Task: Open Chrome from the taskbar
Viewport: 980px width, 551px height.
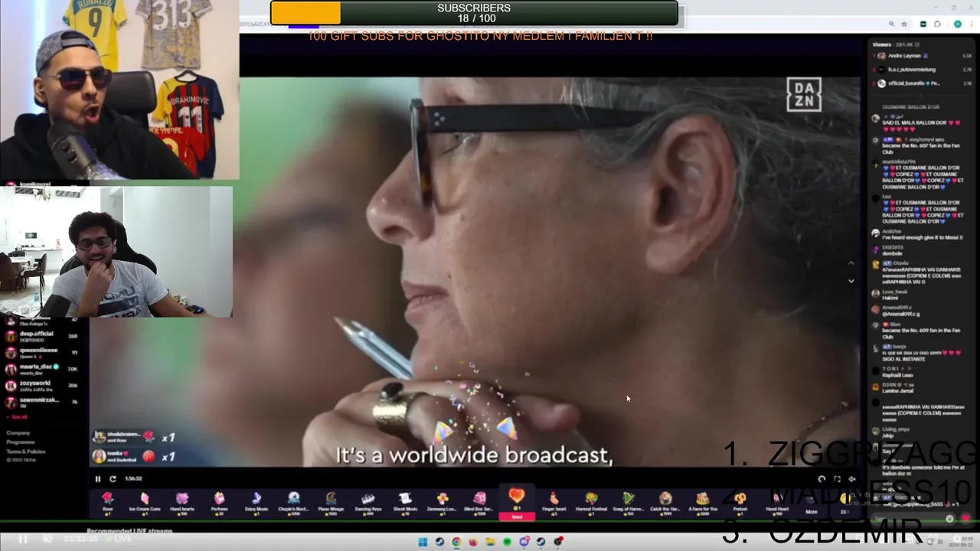Action: pos(456,542)
